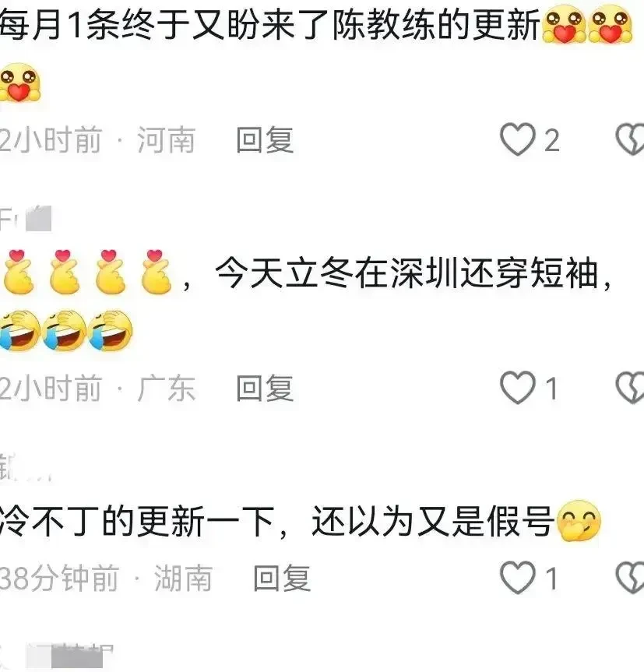The image size is (644, 672).
Task: Like the Henan comment with 2 likes
Action: point(518,139)
